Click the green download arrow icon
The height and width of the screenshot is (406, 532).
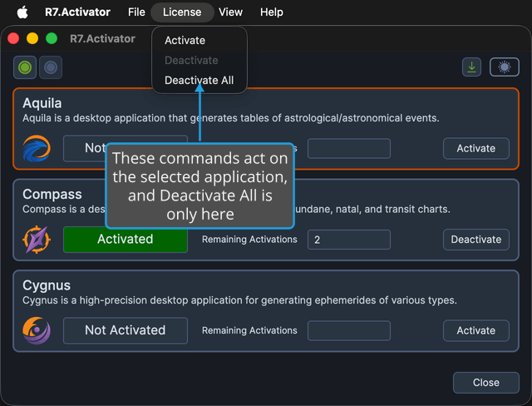click(x=471, y=67)
